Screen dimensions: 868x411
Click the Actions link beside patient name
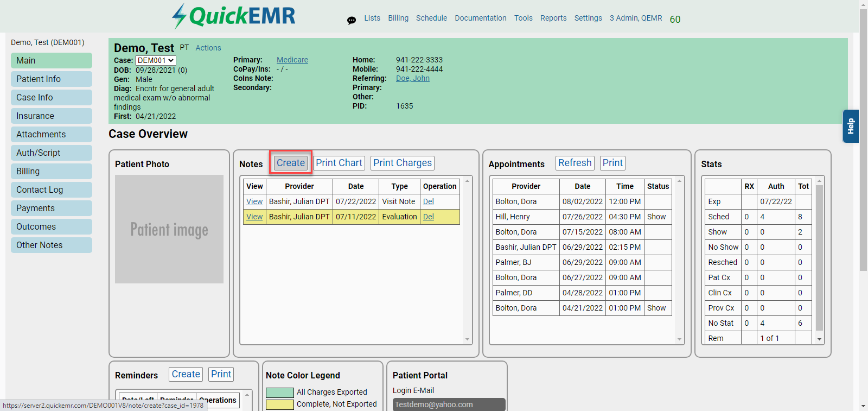click(208, 48)
